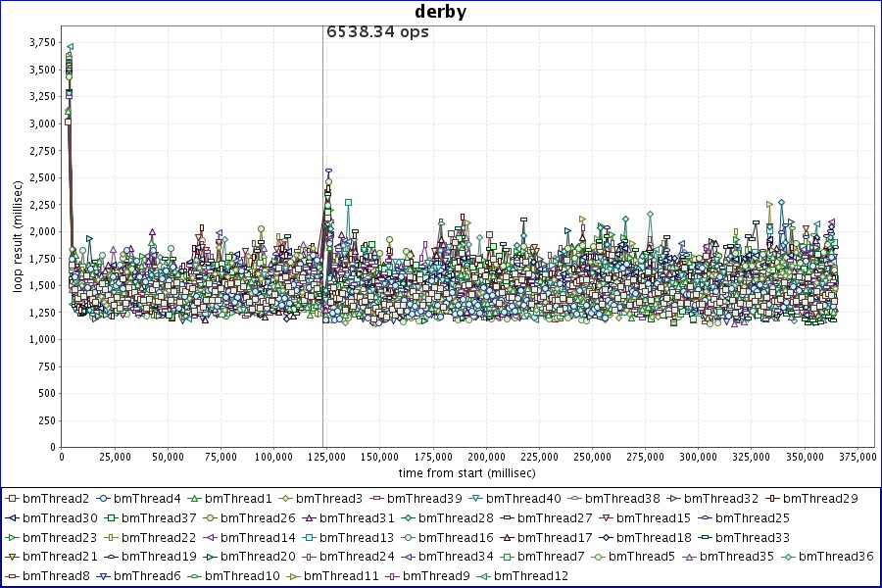Select the bmThread13 square legend icon
The width and height of the screenshot is (882, 588).
pos(309,537)
